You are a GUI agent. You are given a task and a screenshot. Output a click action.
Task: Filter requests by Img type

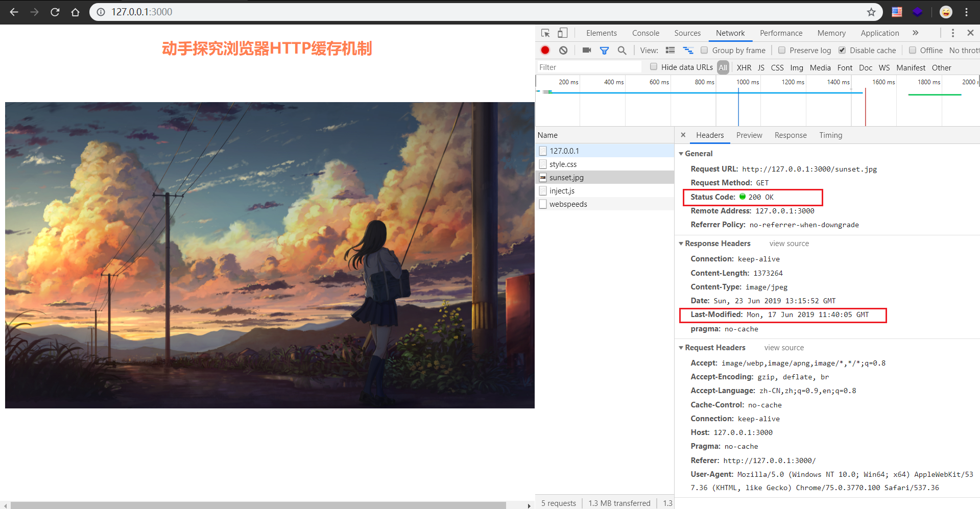point(797,67)
